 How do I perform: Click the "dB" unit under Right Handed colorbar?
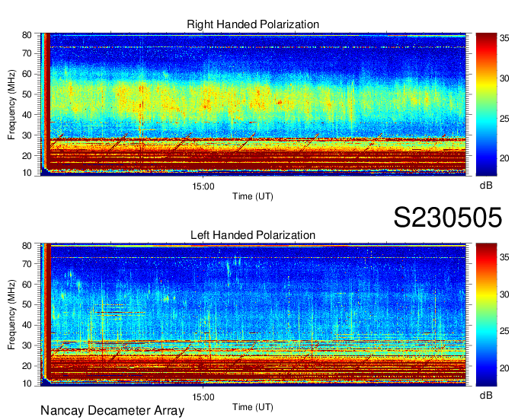(x=486, y=186)
